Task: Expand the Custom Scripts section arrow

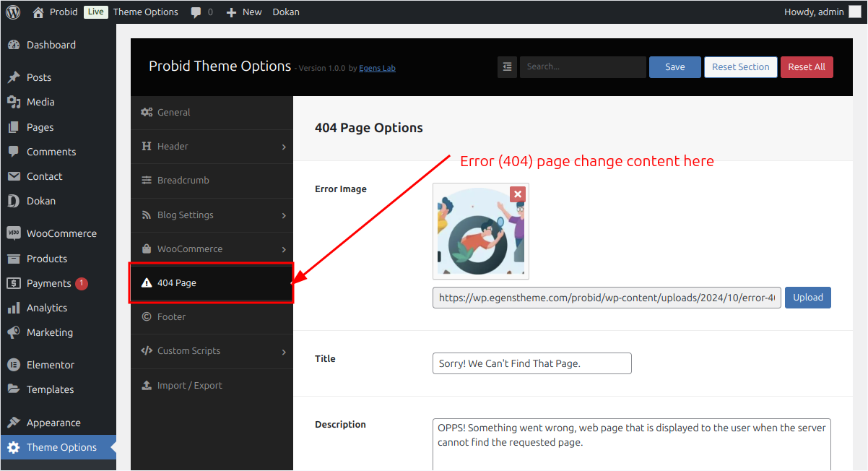Action: [284, 352]
